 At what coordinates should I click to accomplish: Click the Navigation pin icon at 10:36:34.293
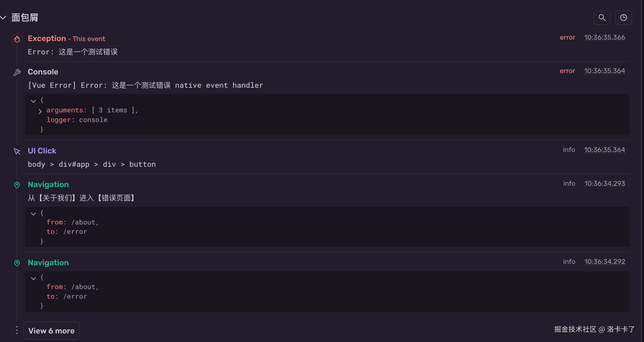click(17, 185)
